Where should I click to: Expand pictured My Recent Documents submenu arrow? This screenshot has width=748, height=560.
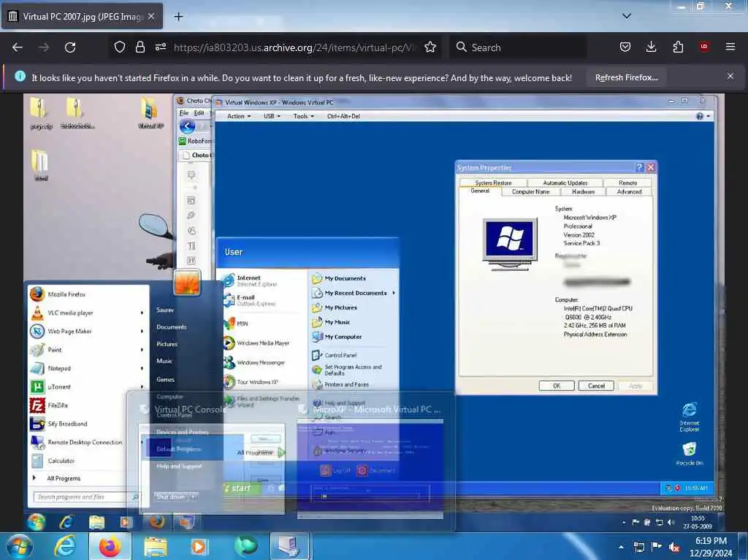[394, 293]
